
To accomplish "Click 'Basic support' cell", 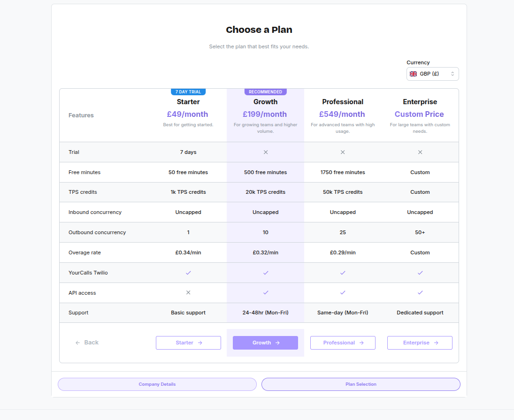I will click(x=188, y=313).
